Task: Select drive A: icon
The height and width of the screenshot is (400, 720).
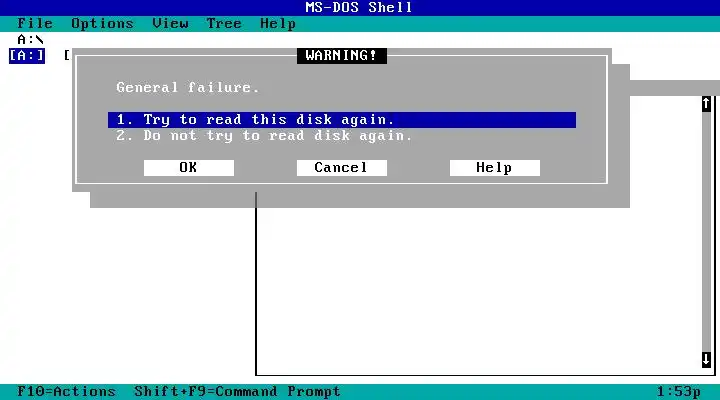Action: click(x=27, y=56)
